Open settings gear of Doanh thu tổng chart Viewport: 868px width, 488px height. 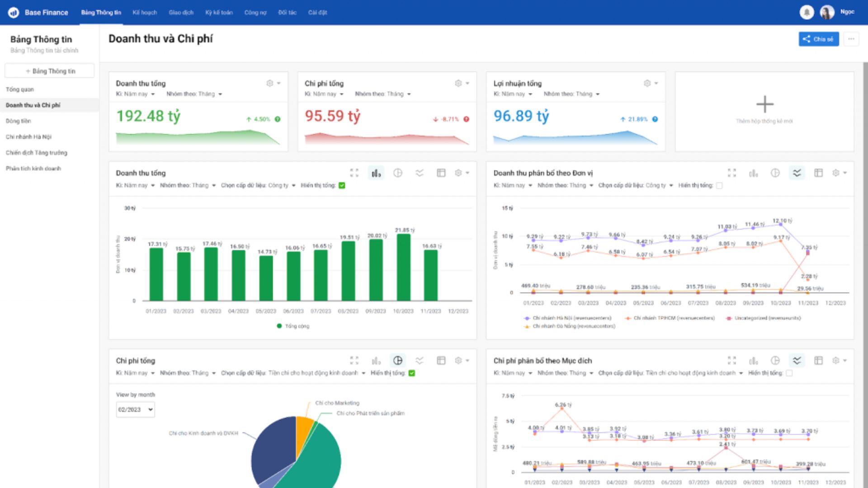coord(458,173)
